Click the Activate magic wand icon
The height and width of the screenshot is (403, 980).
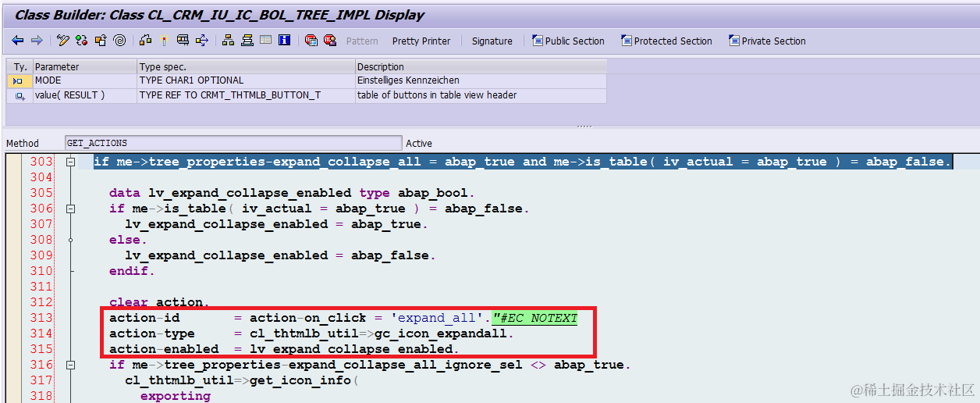[165, 41]
